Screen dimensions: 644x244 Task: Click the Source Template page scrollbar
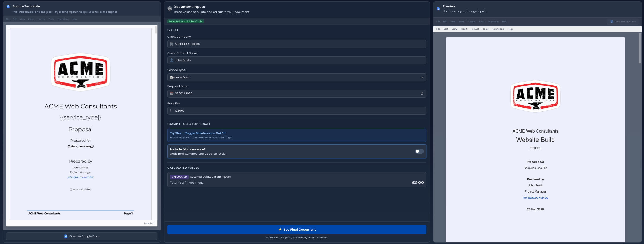(156, 30)
